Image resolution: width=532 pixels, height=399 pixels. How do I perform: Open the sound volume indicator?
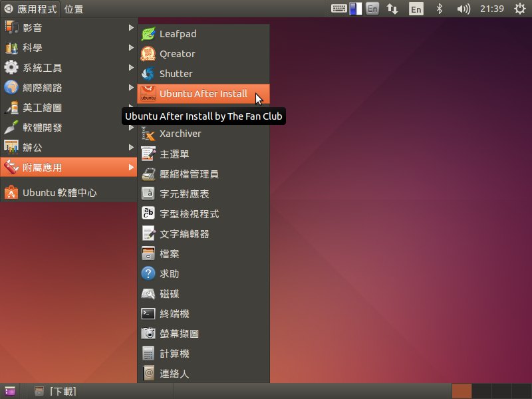(464, 9)
